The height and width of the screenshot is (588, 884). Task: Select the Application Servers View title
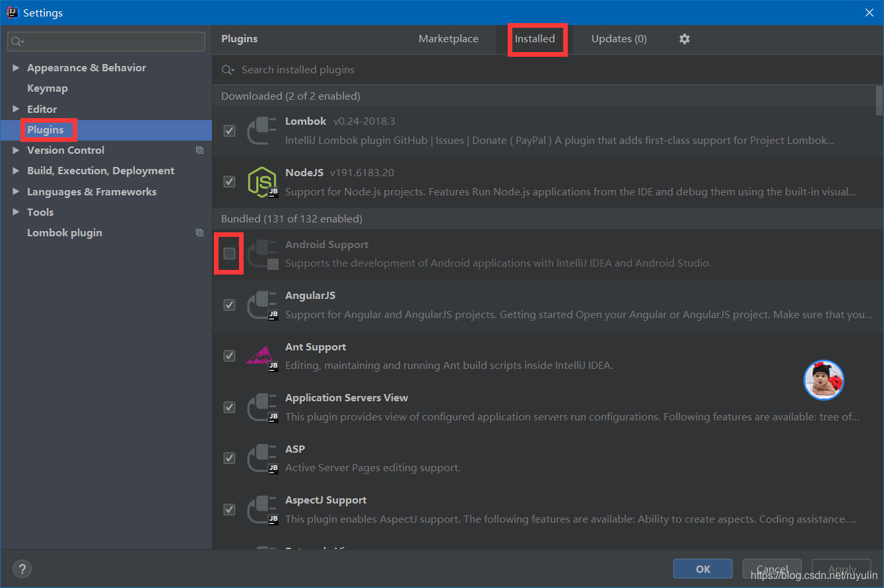tap(347, 398)
